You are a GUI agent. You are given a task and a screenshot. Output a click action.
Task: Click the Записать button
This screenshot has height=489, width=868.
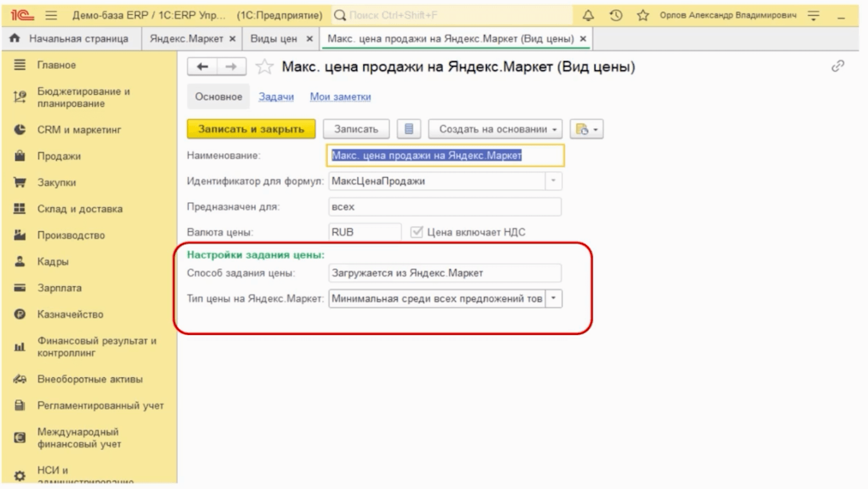tap(356, 129)
